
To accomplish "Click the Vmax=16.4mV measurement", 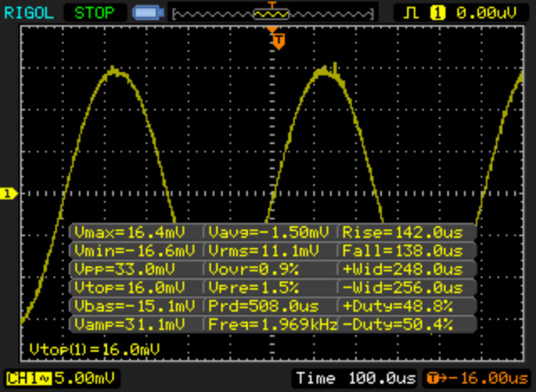I will pos(130,232).
